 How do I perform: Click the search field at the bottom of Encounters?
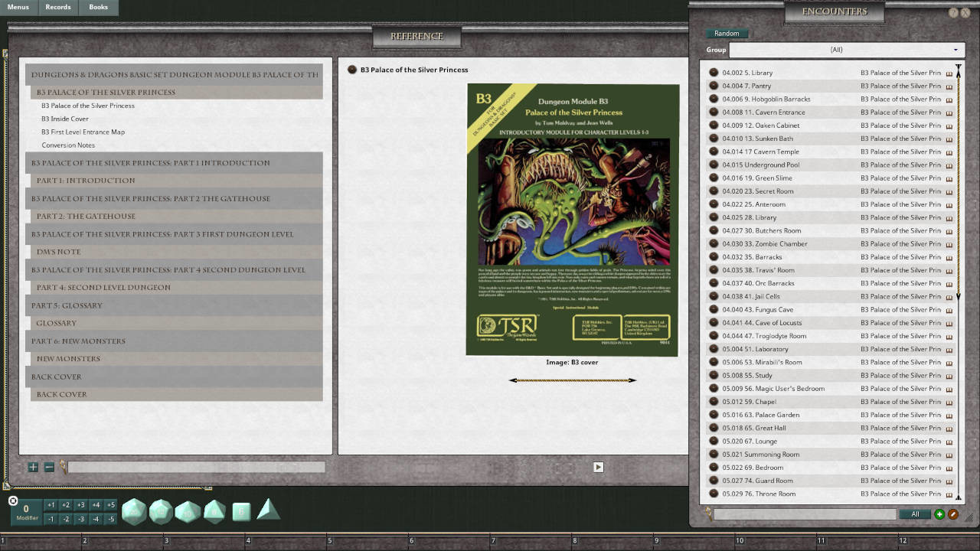point(804,514)
